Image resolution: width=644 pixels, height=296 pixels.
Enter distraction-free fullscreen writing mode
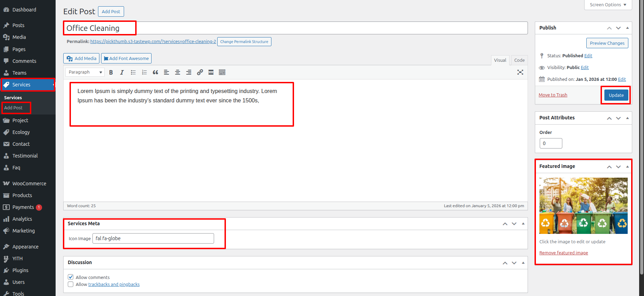tap(520, 72)
